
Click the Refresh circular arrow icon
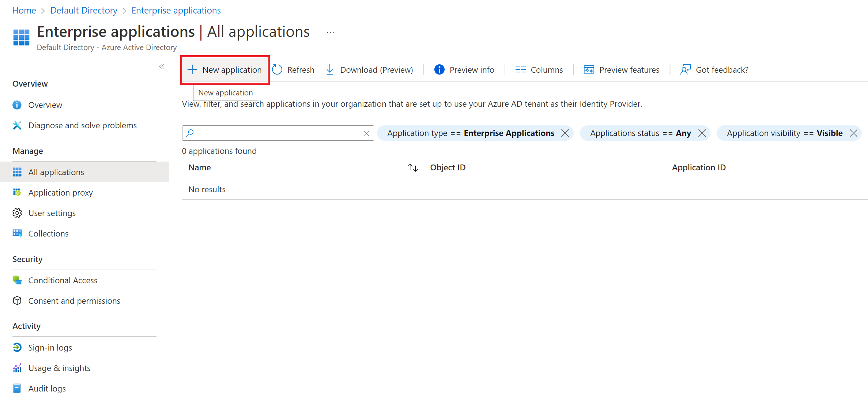[277, 69]
